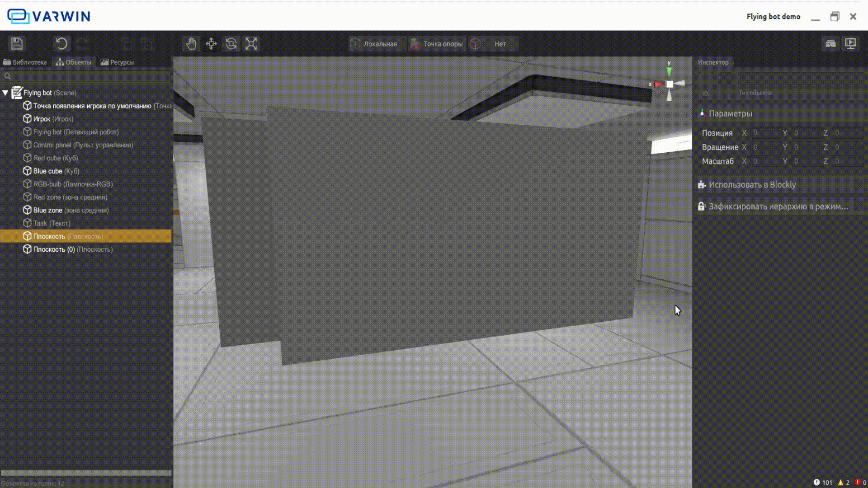
Task: Activate the Move tool with four arrows
Action: 211,43
